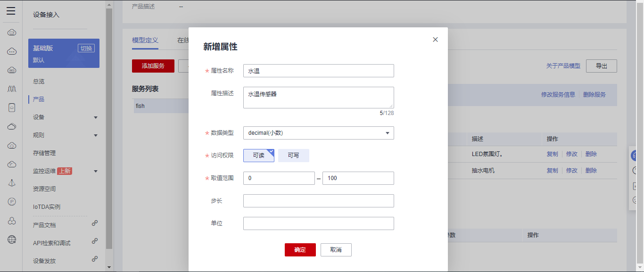Expand the 规则 sidebar submenu arrow
The width and height of the screenshot is (644, 272).
click(96, 135)
